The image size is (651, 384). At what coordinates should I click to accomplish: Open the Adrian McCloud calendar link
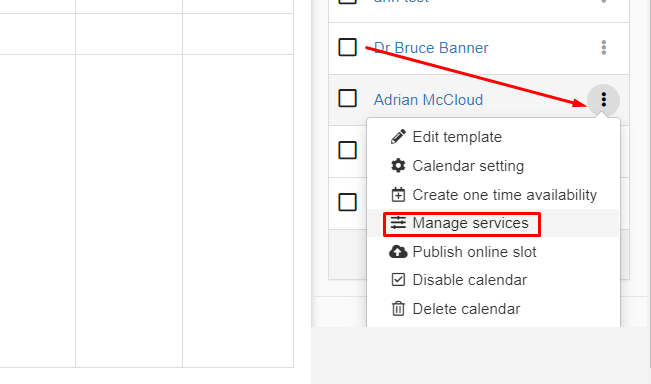428,100
